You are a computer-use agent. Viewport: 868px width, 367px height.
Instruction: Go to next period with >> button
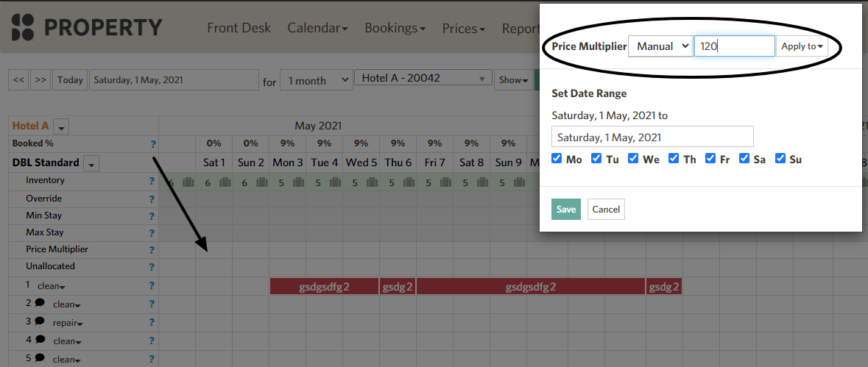(40, 80)
